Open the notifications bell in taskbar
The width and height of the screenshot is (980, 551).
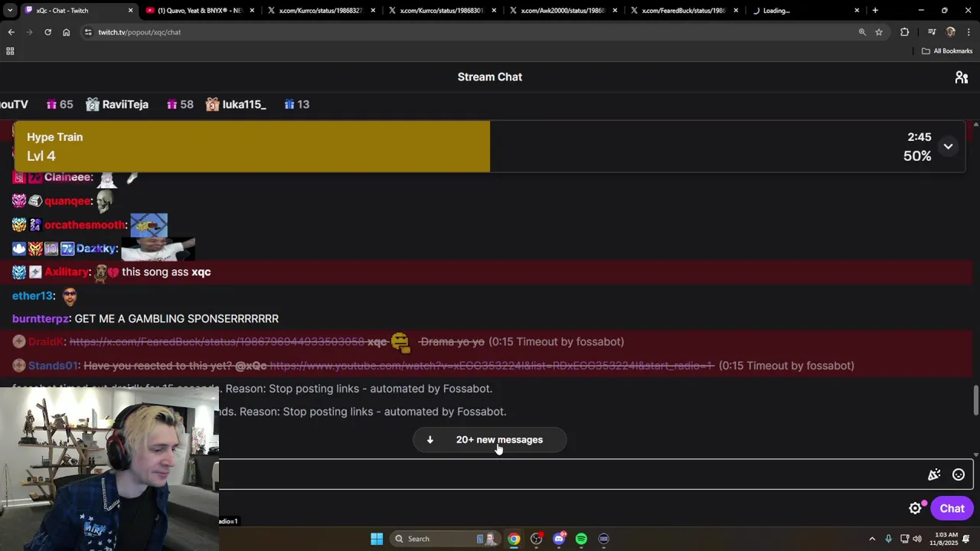coord(966,539)
